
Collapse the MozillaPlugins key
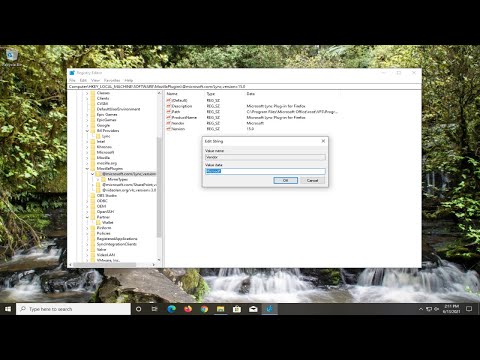click(x=87, y=169)
